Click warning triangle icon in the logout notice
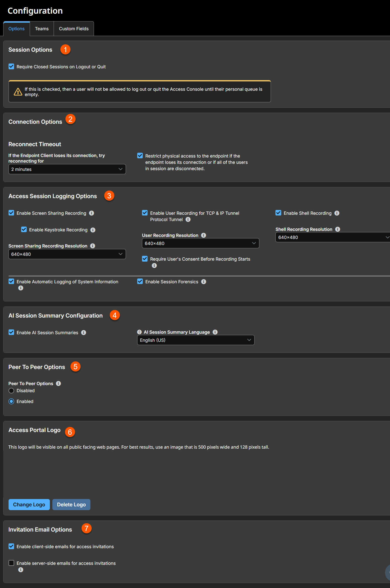The image size is (390, 588). pyautogui.click(x=18, y=92)
